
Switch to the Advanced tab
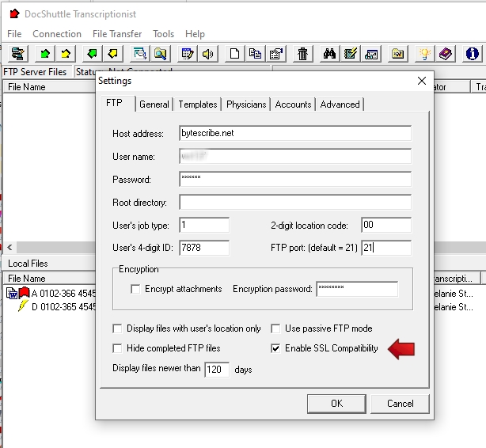point(340,104)
